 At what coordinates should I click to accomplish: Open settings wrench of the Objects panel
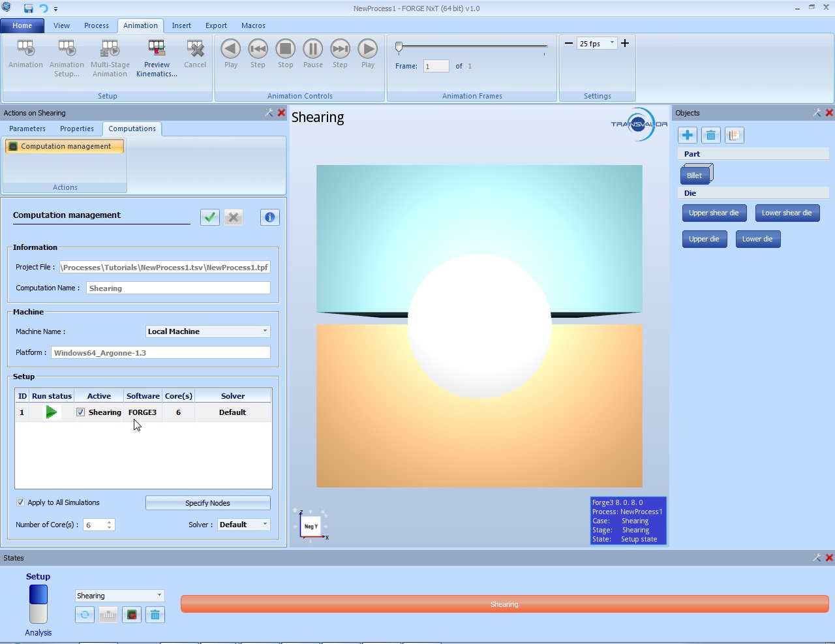(x=817, y=113)
